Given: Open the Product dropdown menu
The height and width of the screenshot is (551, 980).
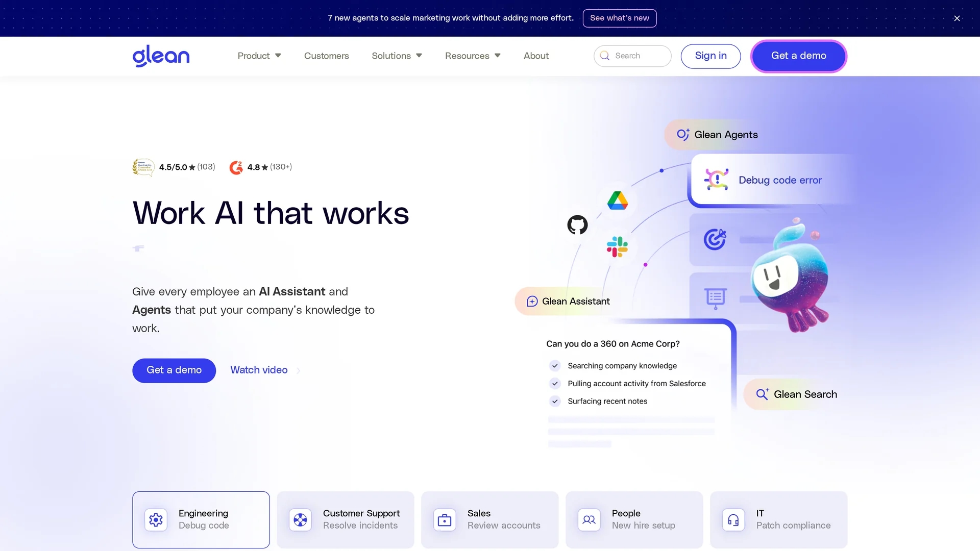Looking at the screenshot, I should click(259, 56).
